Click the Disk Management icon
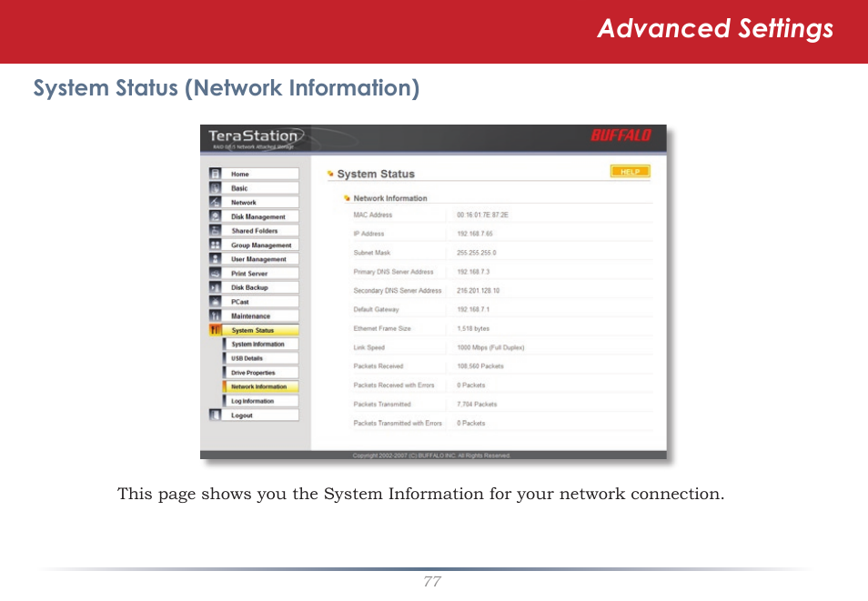The image size is (868, 601). coord(216,216)
